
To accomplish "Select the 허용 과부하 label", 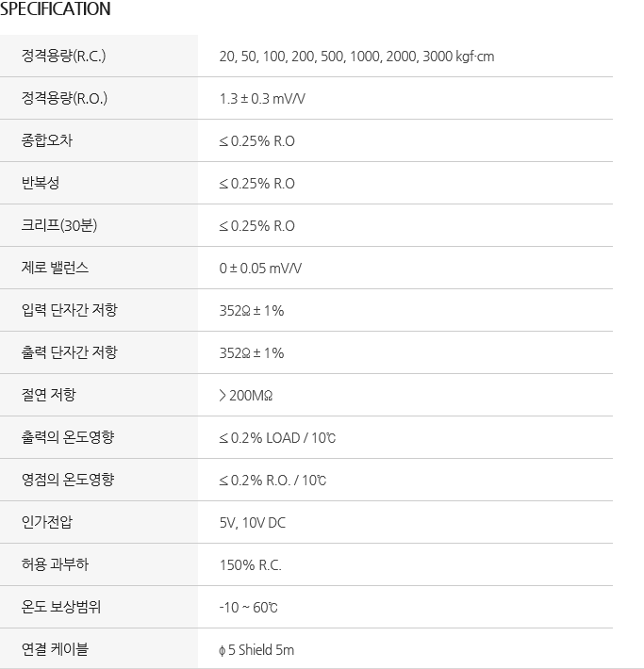I will [55, 564].
